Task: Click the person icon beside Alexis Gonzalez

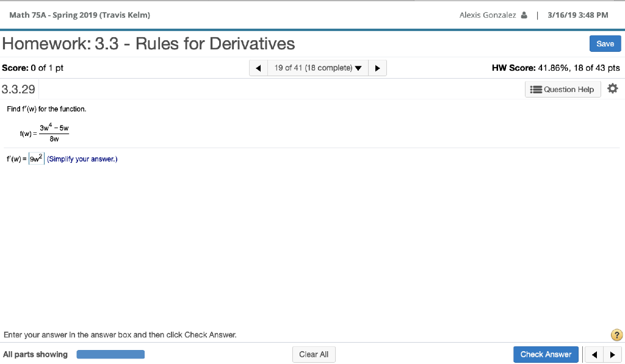Action: [x=526, y=15]
